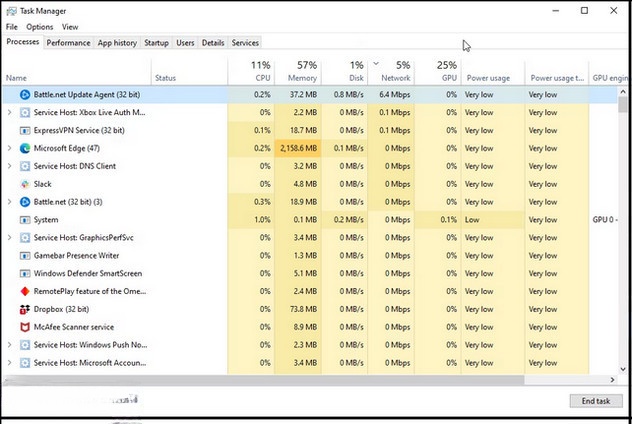This screenshot has width=632, height=424.
Task: Click the System row's 1.0% CPU value
Action: 262,220
